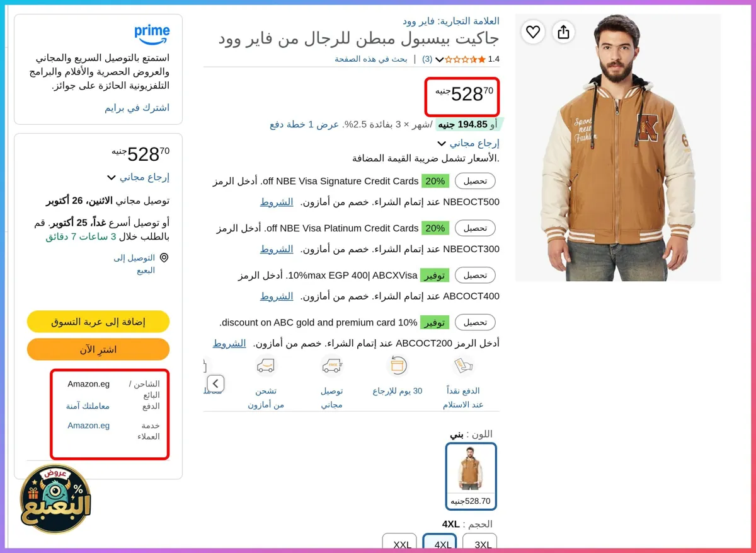756x553 pixels.
Task: Select size 4XL
Action: coord(440,543)
